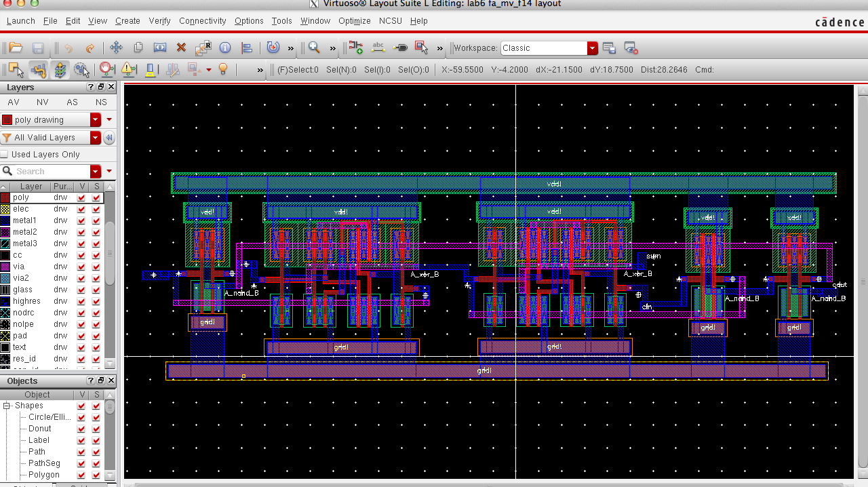Open a layout file with the Open icon
Screen dimensions: 868x487
pos(15,47)
